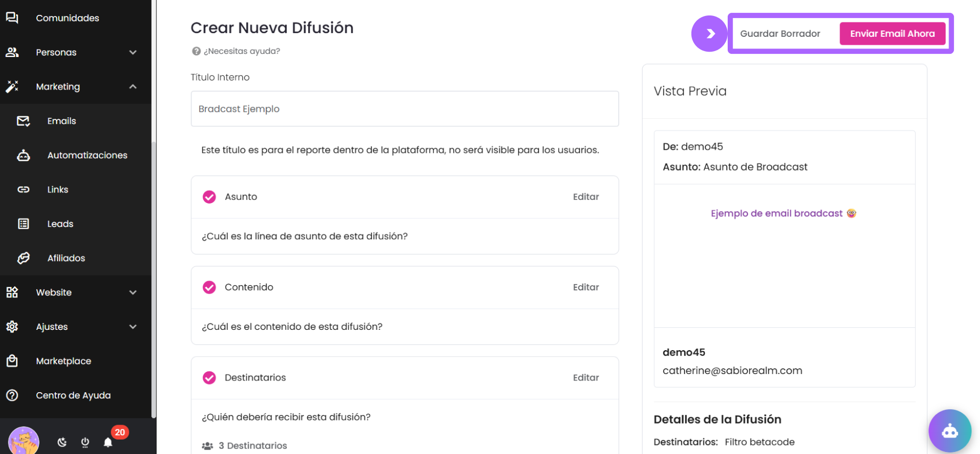Click the power logout icon
Viewport: 980px width, 454px height.
[x=85, y=442]
